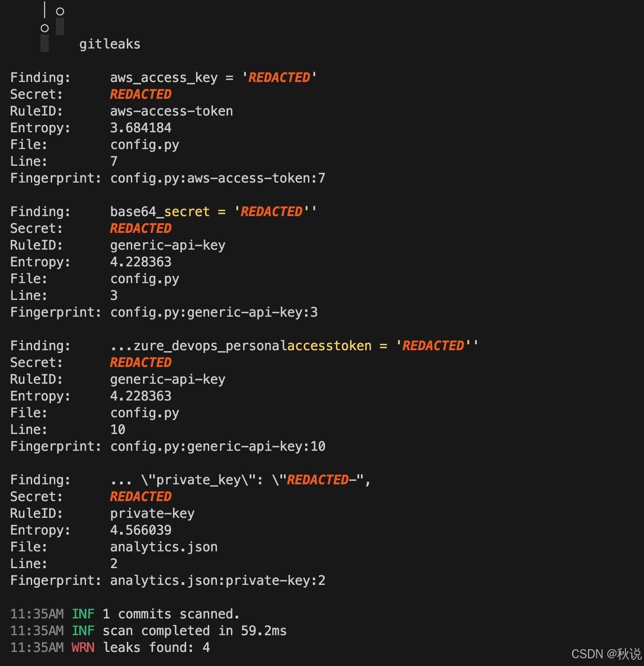Click the base64_secret finding line

(x=213, y=212)
